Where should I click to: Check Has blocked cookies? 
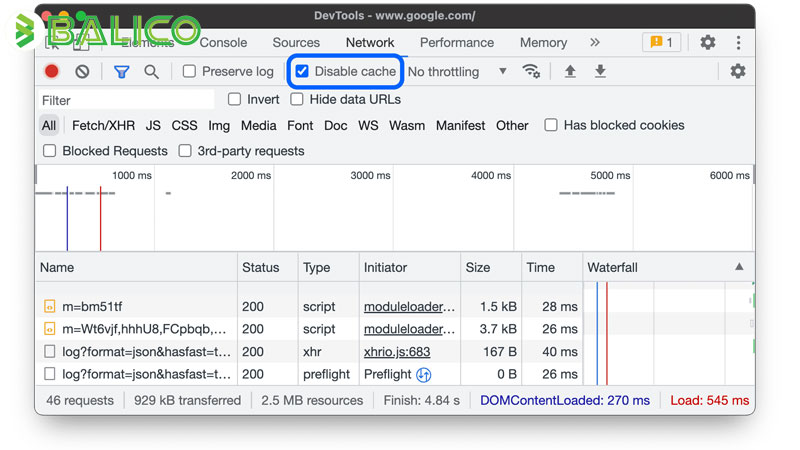pyautogui.click(x=551, y=125)
